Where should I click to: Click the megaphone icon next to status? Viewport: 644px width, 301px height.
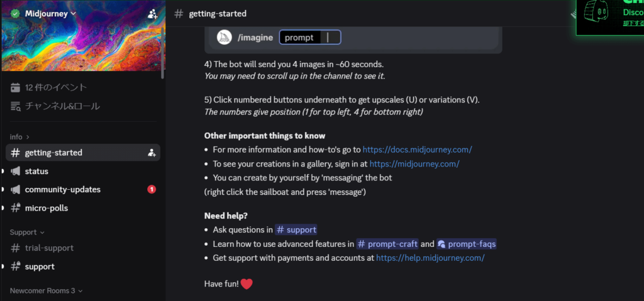click(x=16, y=171)
